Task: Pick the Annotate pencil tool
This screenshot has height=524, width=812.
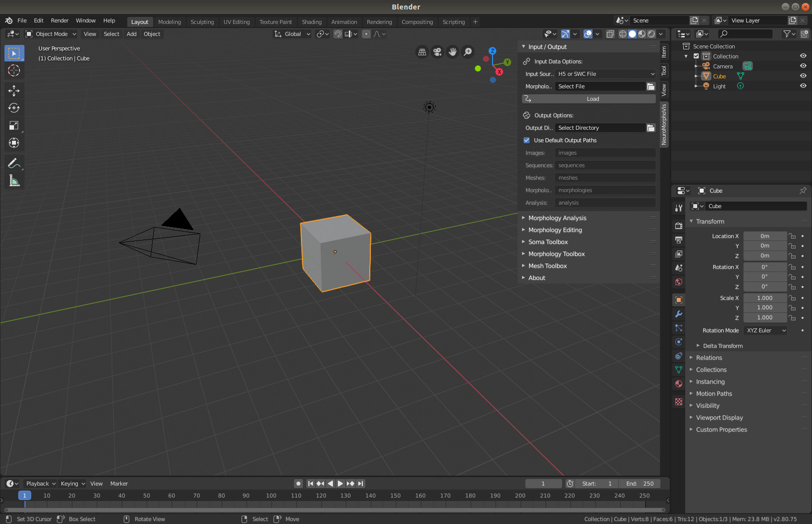Action: click(x=14, y=163)
